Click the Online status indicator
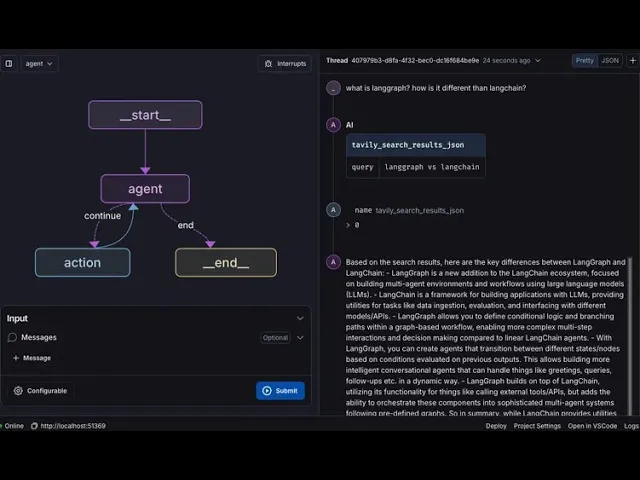This screenshot has height=480, width=640. click(x=12, y=426)
